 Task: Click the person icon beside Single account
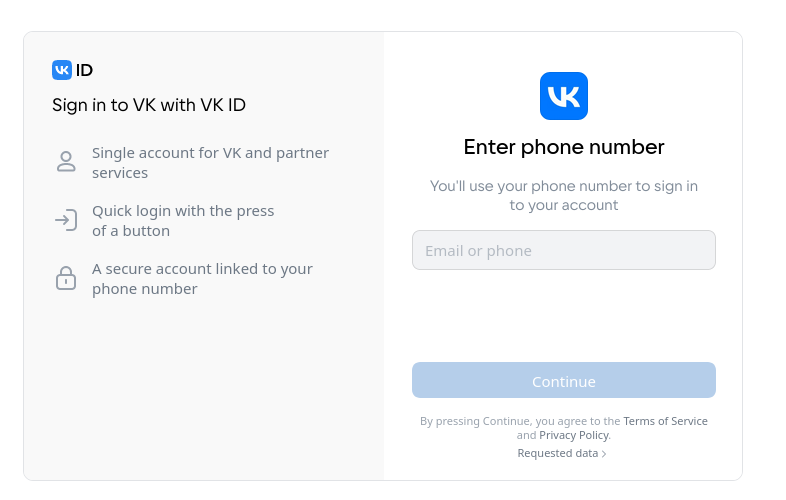point(66,162)
